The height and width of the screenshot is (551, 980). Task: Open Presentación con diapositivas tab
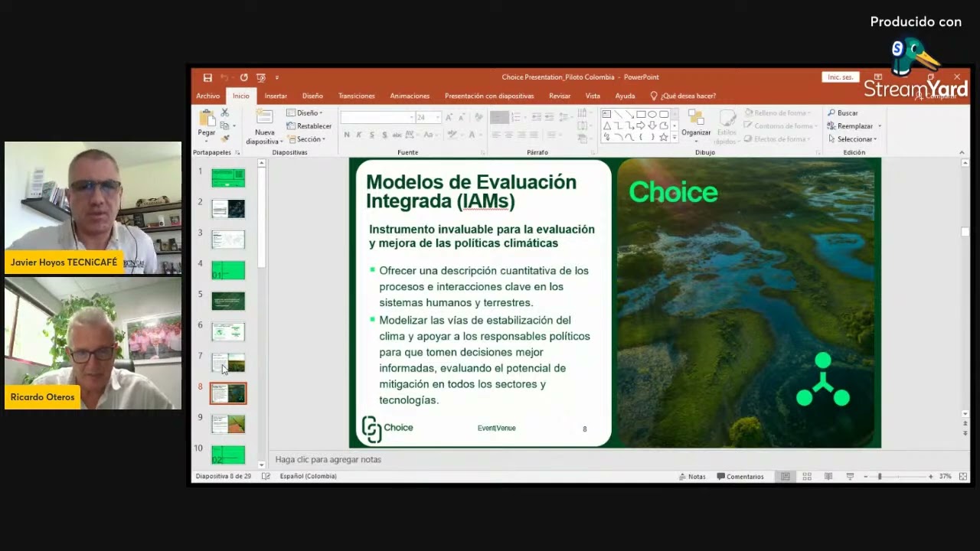[489, 96]
